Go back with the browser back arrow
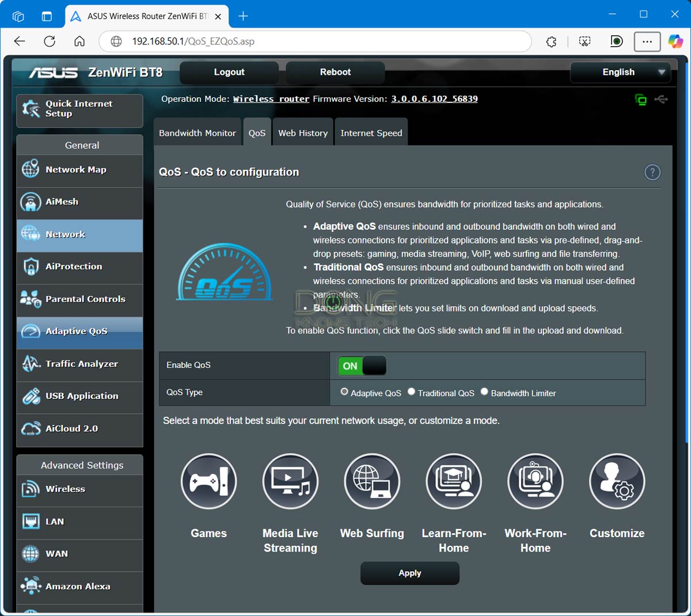 20,41
